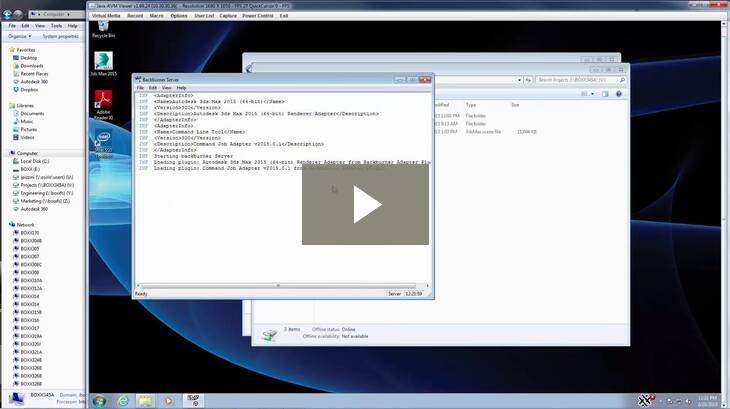Launch Windows Media Player from taskbar
The image size is (730, 409).
pyautogui.click(x=168, y=401)
